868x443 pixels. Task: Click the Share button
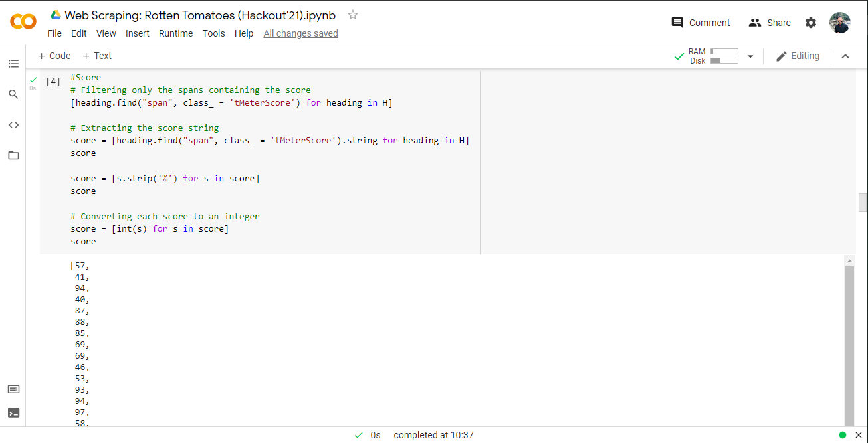click(x=769, y=22)
